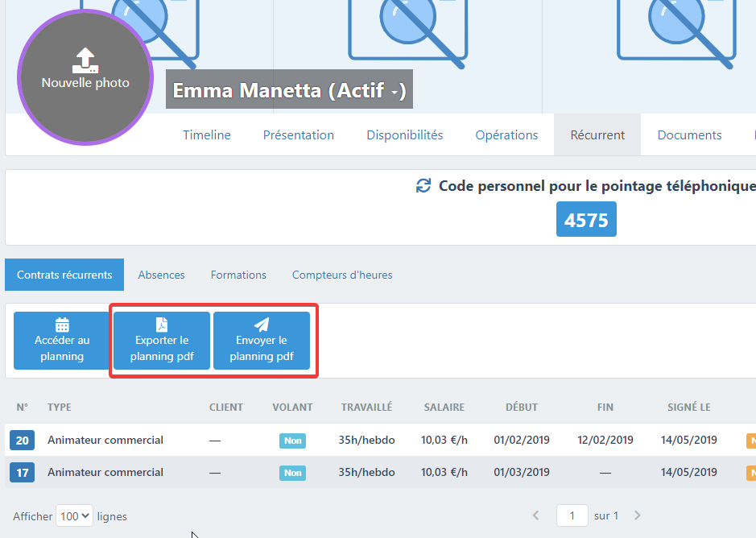Screen dimensions: 756x538
Task: Go to next page arrow
Action: click(x=638, y=515)
